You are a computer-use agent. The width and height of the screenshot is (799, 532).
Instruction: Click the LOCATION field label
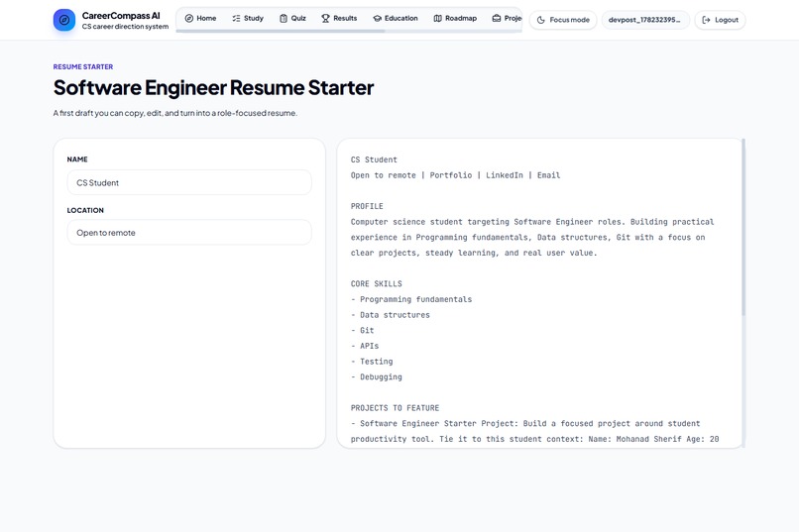(x=85, y=210)
